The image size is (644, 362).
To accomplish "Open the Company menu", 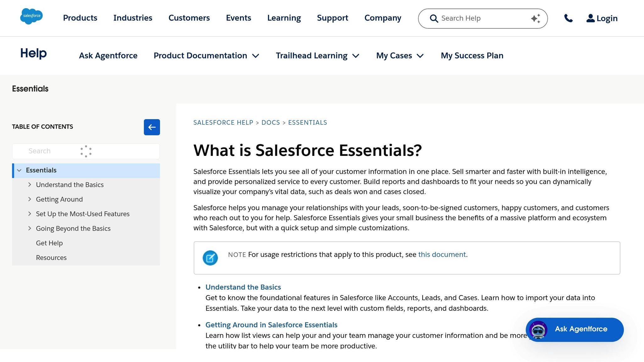I will pos(383,18).
